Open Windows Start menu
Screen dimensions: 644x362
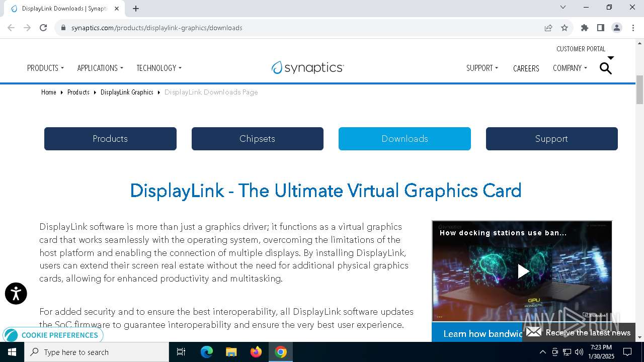[x=12, y=352]
